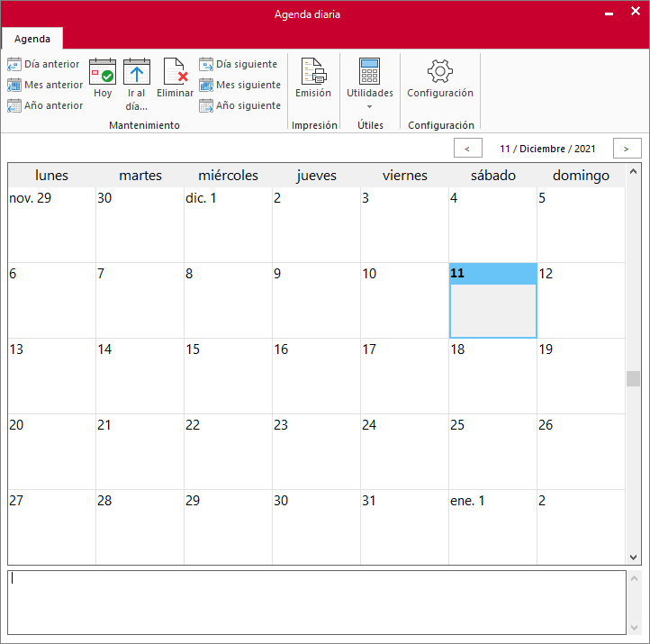Select December 22 in the calendar
The height and width of the screenshot is (644, 650).
tap(229, 452)
